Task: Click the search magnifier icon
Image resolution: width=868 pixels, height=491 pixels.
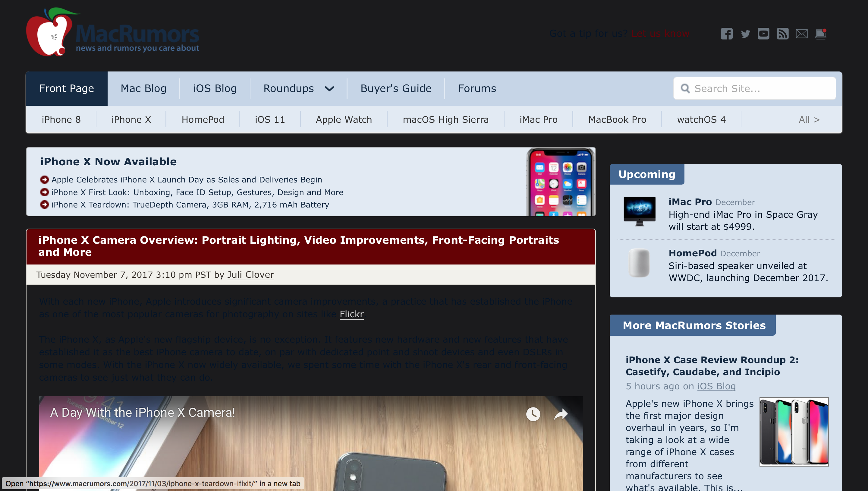Action: (x=685, y=88)
